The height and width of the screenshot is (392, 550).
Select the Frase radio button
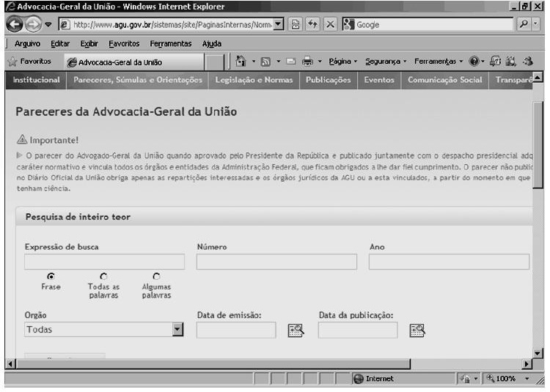coord(51,276)
